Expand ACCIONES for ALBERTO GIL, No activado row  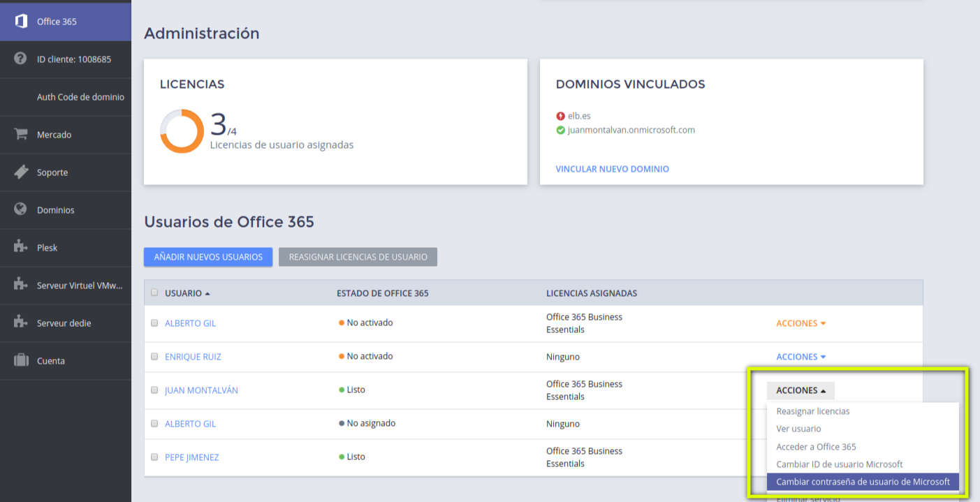pos(801,323)
